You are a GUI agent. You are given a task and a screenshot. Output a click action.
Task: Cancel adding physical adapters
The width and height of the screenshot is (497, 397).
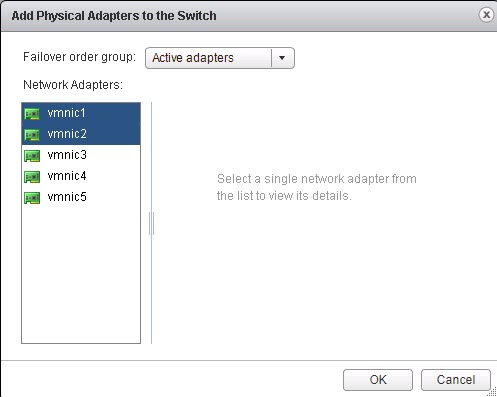pos(456,380)
